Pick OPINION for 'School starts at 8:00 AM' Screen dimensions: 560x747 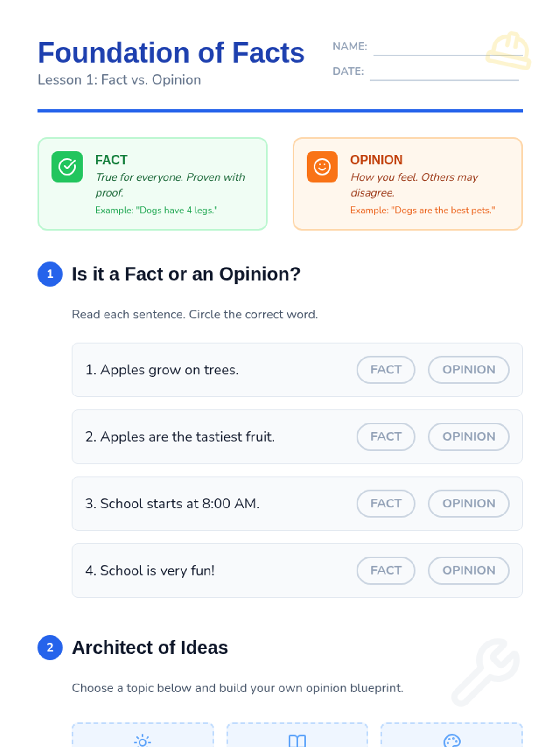click(469, 503)
